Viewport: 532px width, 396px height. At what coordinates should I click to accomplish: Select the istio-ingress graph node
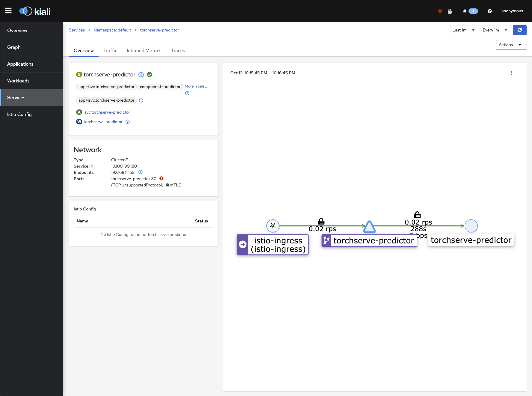[x=273, y=226]
